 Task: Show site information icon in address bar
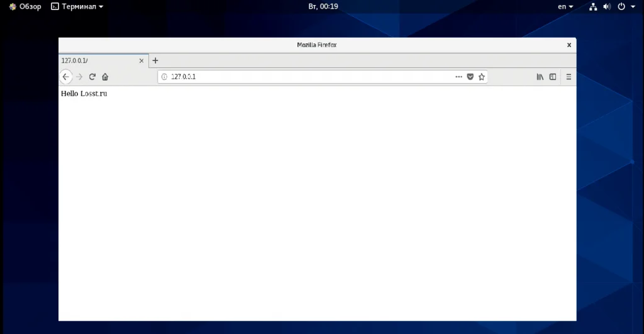click(164, 77)
